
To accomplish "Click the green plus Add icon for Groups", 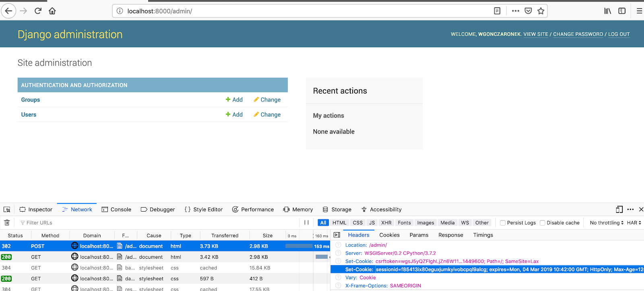I will point(228,100).
